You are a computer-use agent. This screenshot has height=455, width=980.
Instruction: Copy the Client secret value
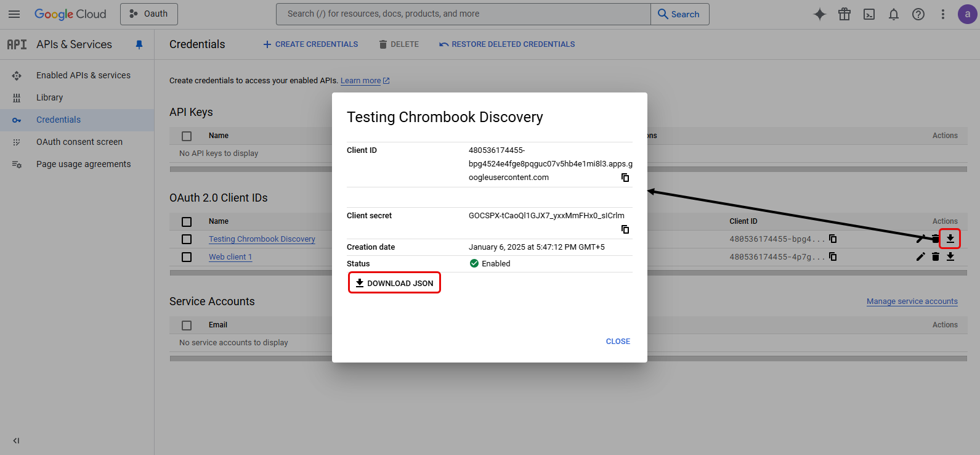tap(625, 229)
